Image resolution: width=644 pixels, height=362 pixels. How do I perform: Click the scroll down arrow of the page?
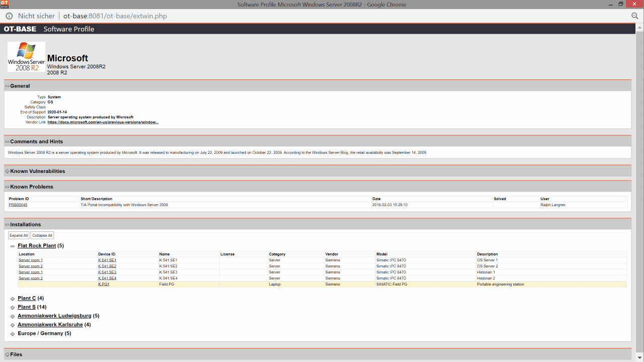pyautogui.click(x=639, y=358)
